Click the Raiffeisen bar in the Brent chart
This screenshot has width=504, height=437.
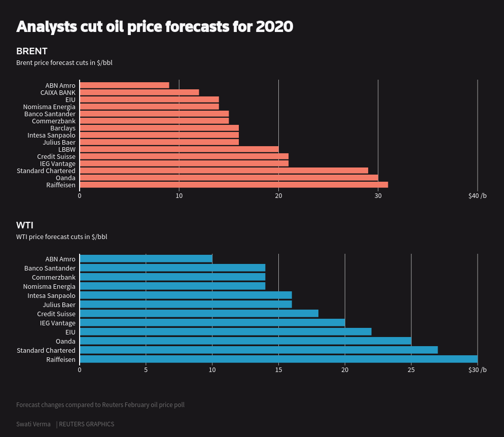point(234,185)
